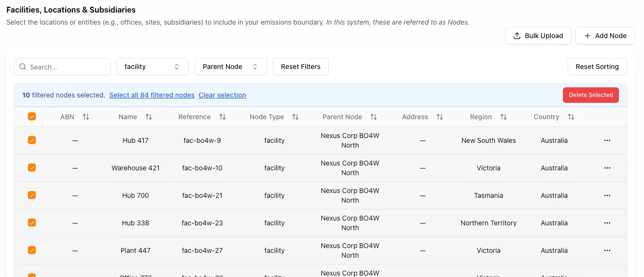Open the actions menu for Warehouse 421

[x=607, y=168]
